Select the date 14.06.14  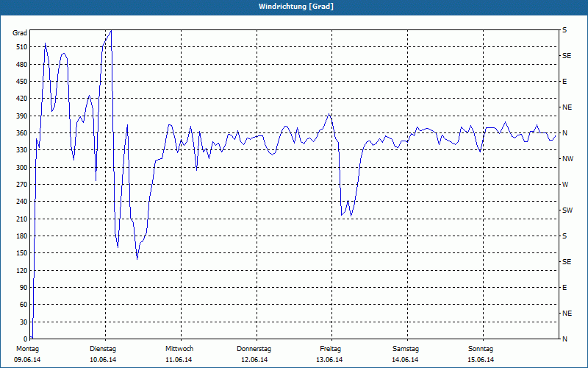click(405, 360)
